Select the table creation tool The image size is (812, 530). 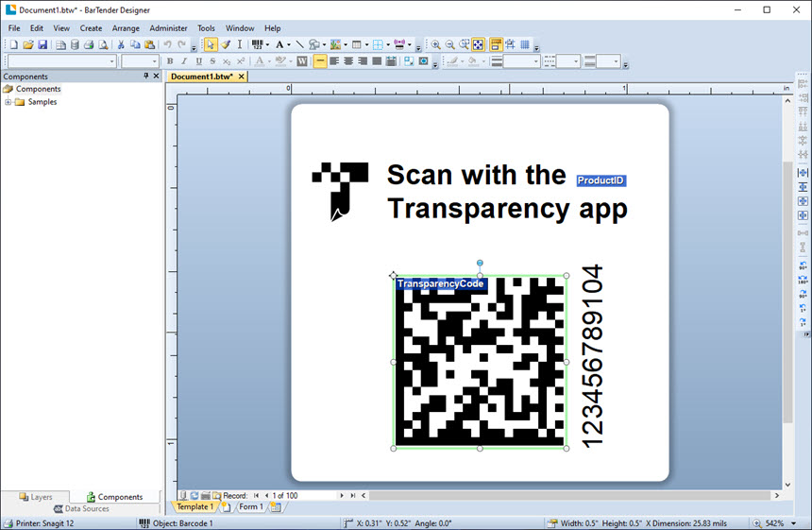click(x=356, y=45)
